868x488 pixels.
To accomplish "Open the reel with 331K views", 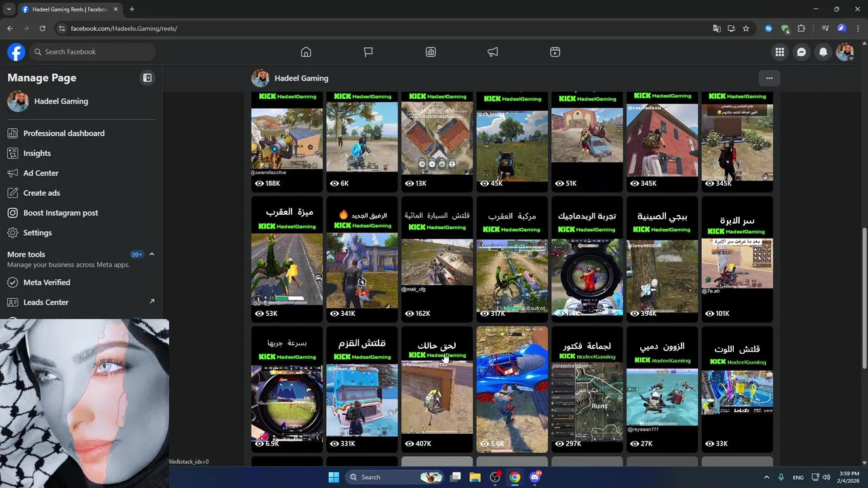I will coord(362,389).
